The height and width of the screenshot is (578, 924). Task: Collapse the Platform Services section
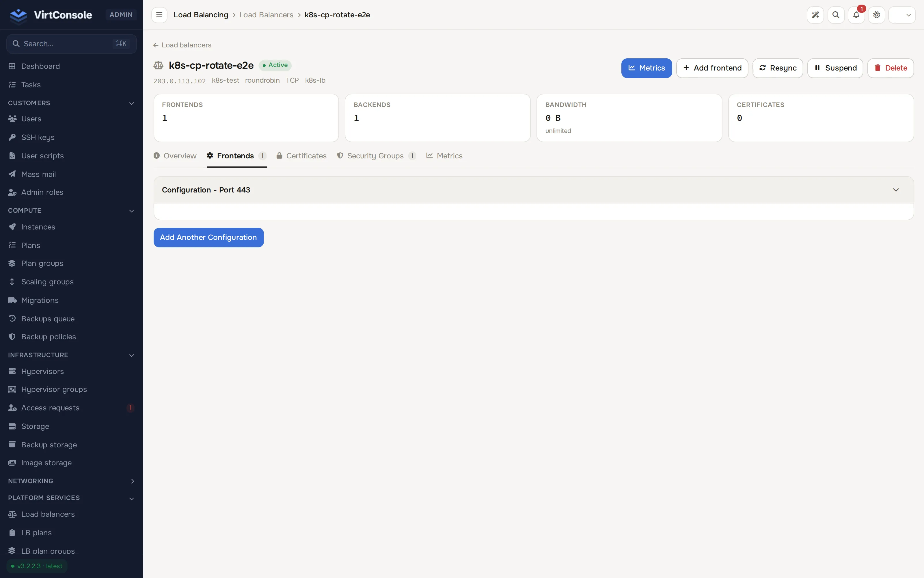tap(71, 498)
